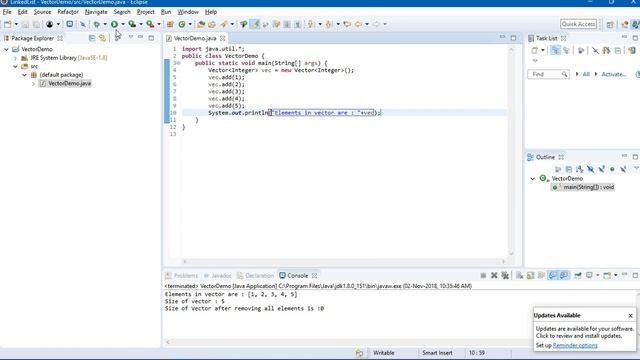Toggle Mark Occurrences in the main toolbar
This screenshot has height=360, width=640.
click(255, 24)
